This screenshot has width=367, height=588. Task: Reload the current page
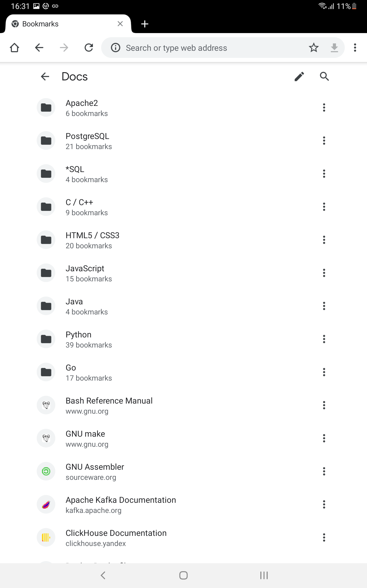pyautogui.click(x=89, y=48)
